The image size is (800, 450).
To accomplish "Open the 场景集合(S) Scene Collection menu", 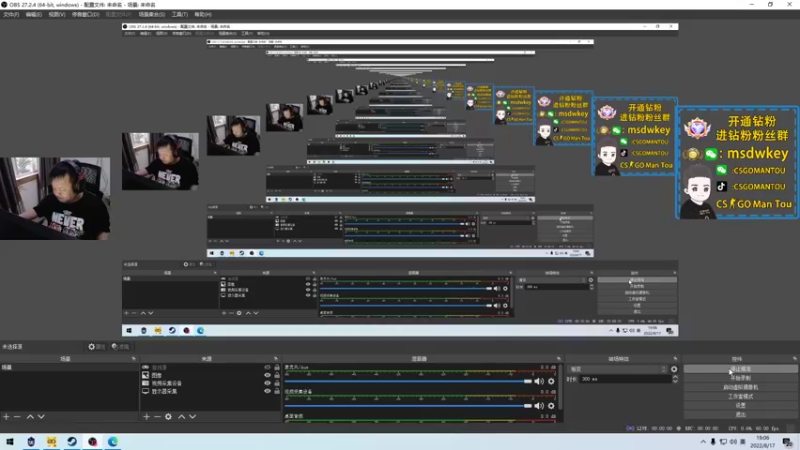I will click(x=152, y=14).
